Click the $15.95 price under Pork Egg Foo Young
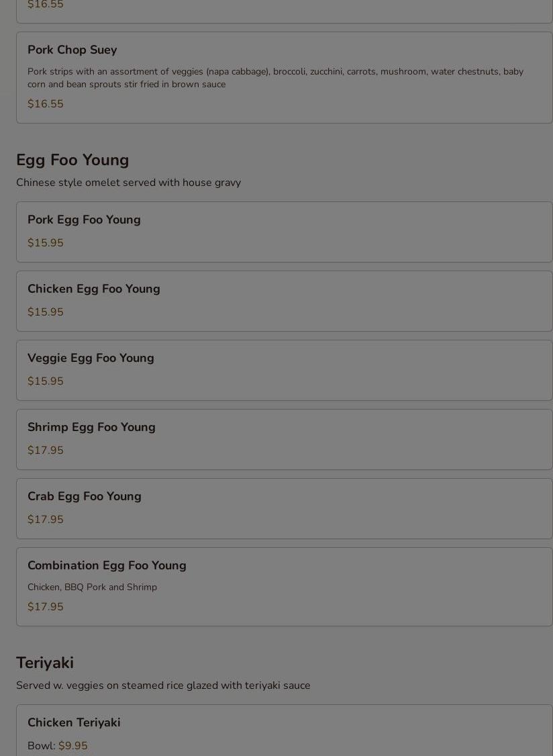Viewport: 553px width, 756px height. (46, 243)
